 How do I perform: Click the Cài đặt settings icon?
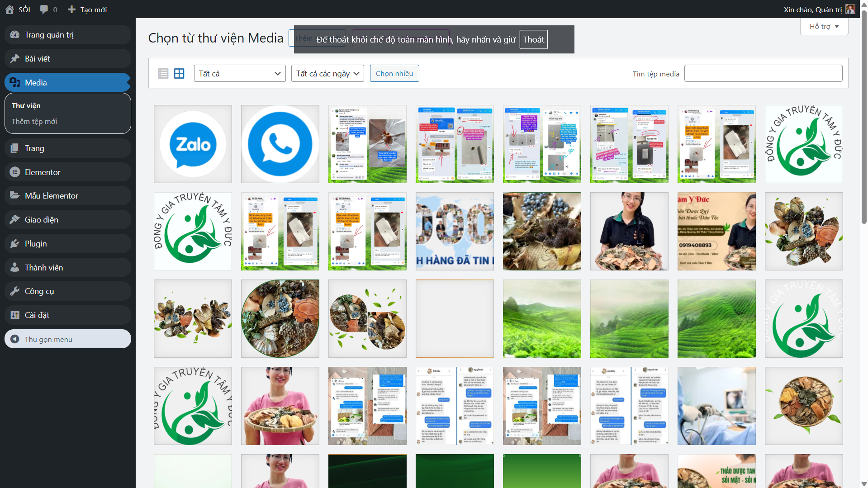15,315
